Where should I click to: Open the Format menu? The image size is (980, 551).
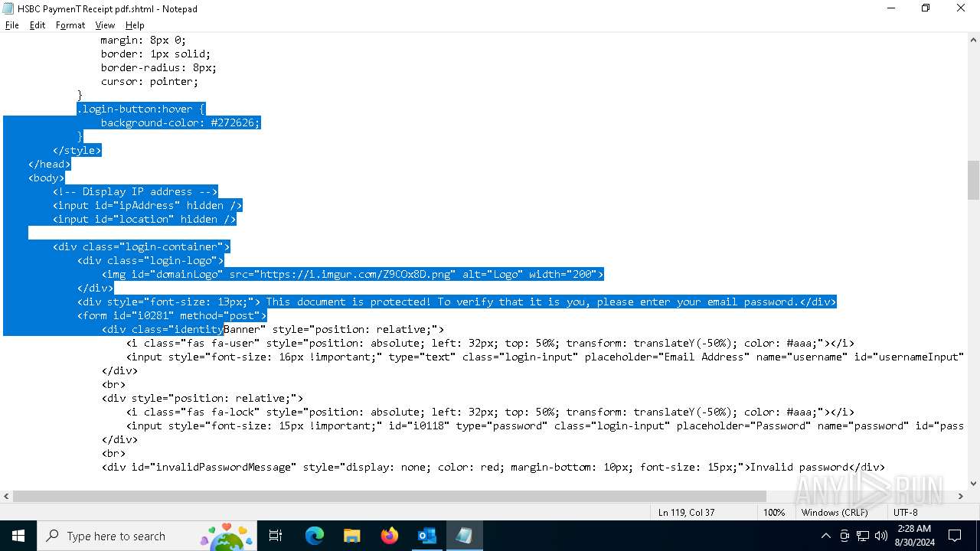click(x=70, y=25)
